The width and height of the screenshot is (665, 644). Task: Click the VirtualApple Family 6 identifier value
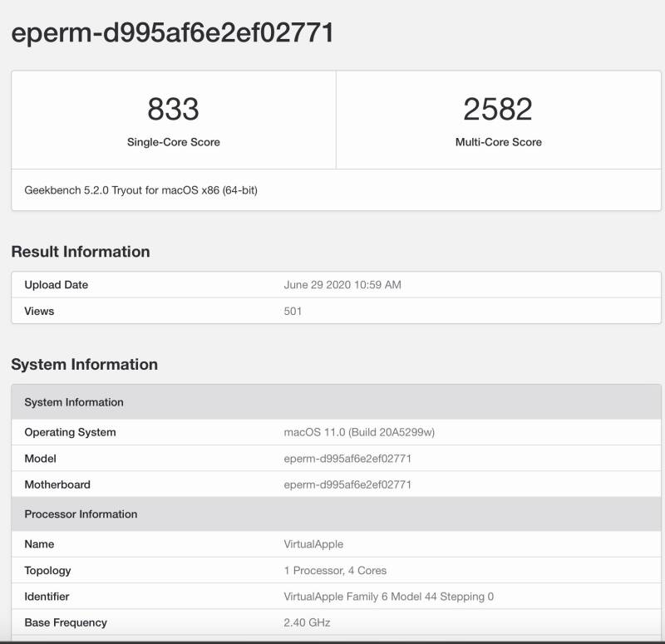pyautogui.click(x=388, y=597)
